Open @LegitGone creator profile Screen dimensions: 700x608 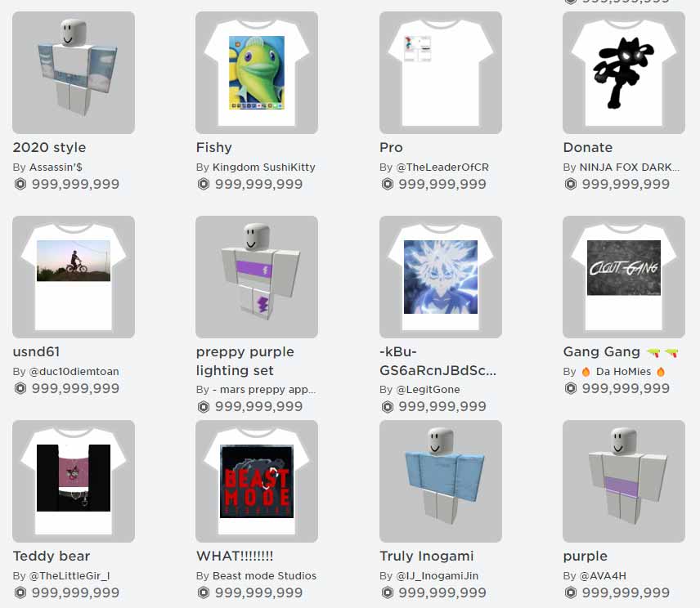[429, 390]
